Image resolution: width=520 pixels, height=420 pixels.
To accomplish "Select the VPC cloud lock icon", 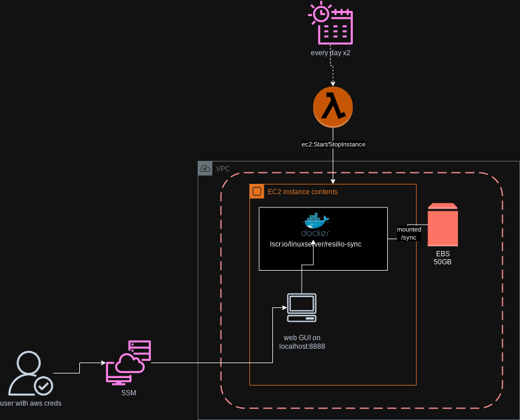I will [205, 168].
